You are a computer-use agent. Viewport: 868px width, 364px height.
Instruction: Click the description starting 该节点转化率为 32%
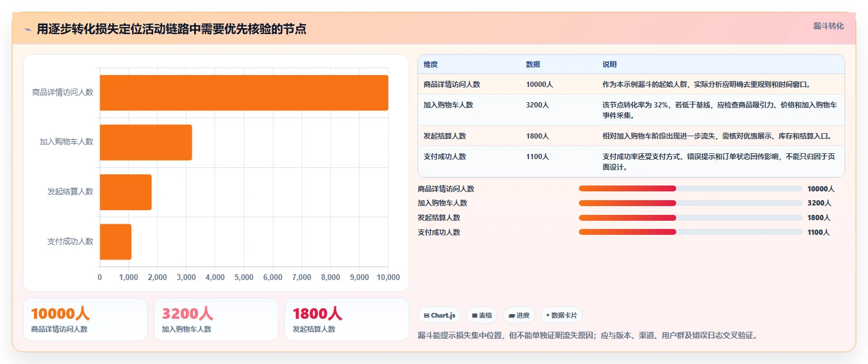(720, 110)
